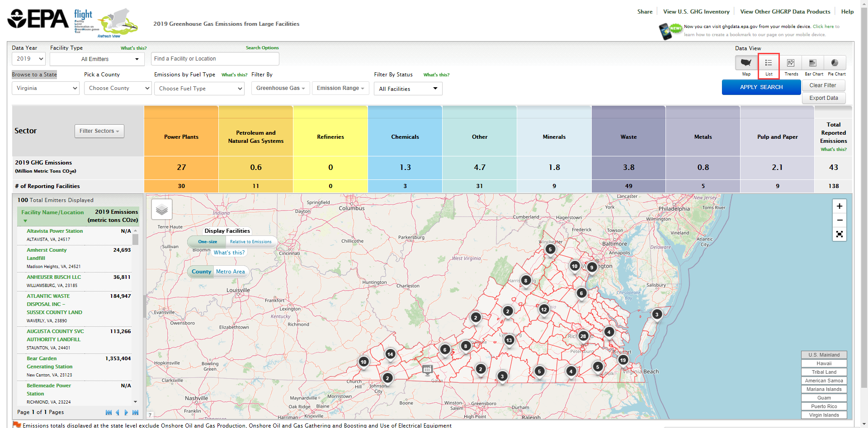Open the Bar Chart view

point(813,63)
